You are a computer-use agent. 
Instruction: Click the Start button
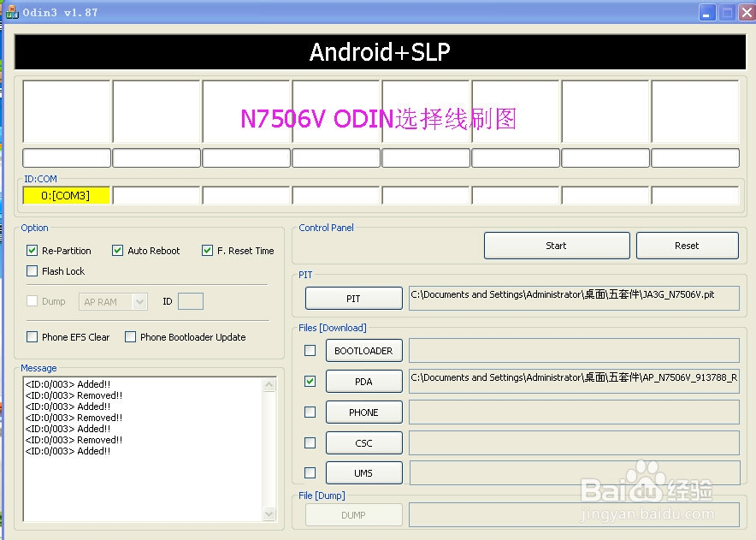[557, 246]
